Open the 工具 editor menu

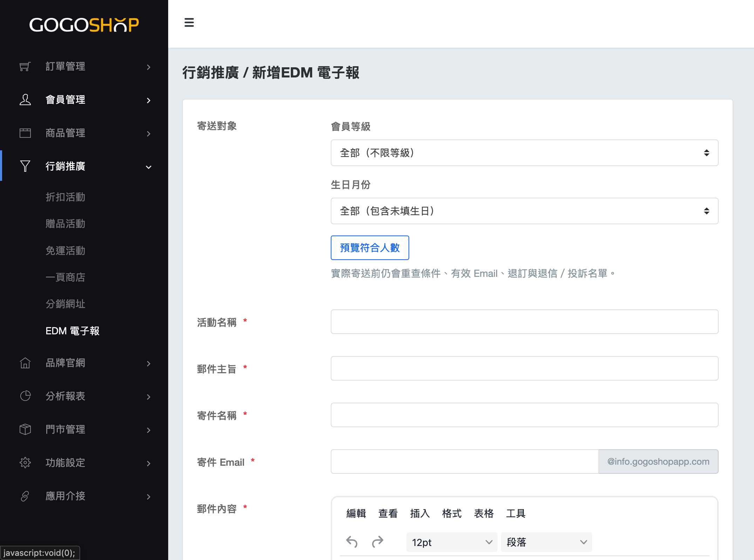515,513
